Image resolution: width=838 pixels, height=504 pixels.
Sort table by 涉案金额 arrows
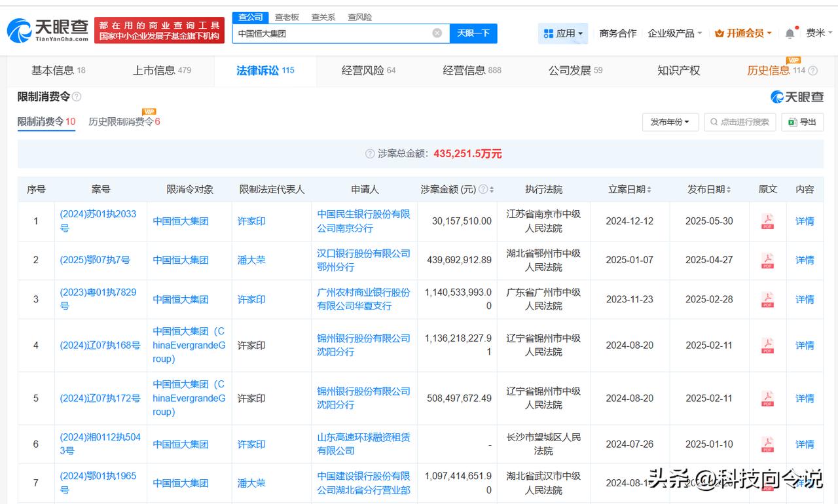click(x=492, y=190)
